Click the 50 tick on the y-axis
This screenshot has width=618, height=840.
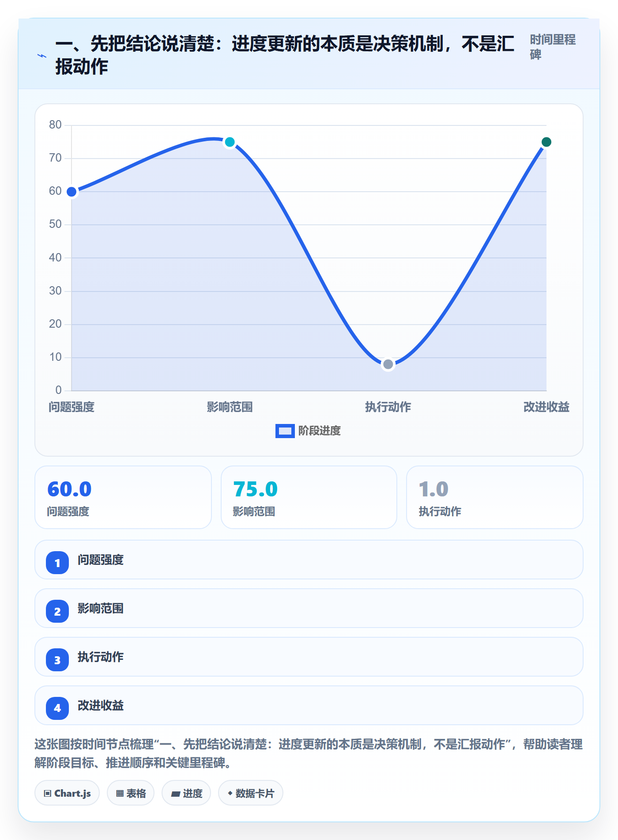coord(55,224)
